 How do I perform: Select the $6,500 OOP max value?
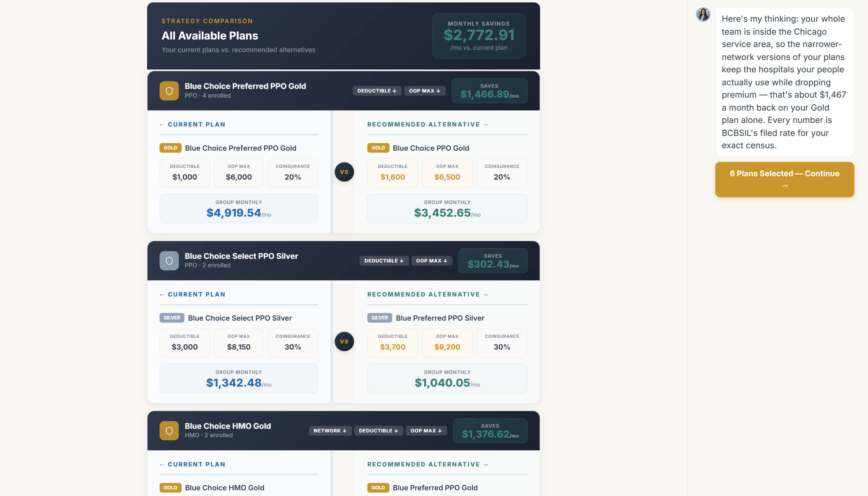(447, 177)
